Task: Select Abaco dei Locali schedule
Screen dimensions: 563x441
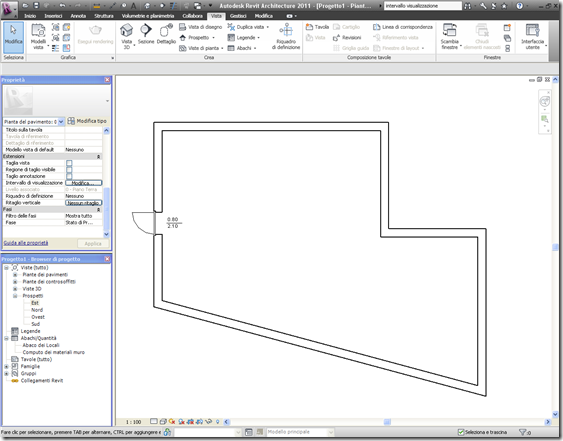Action: pyautogui.click(x=41, y=345)
